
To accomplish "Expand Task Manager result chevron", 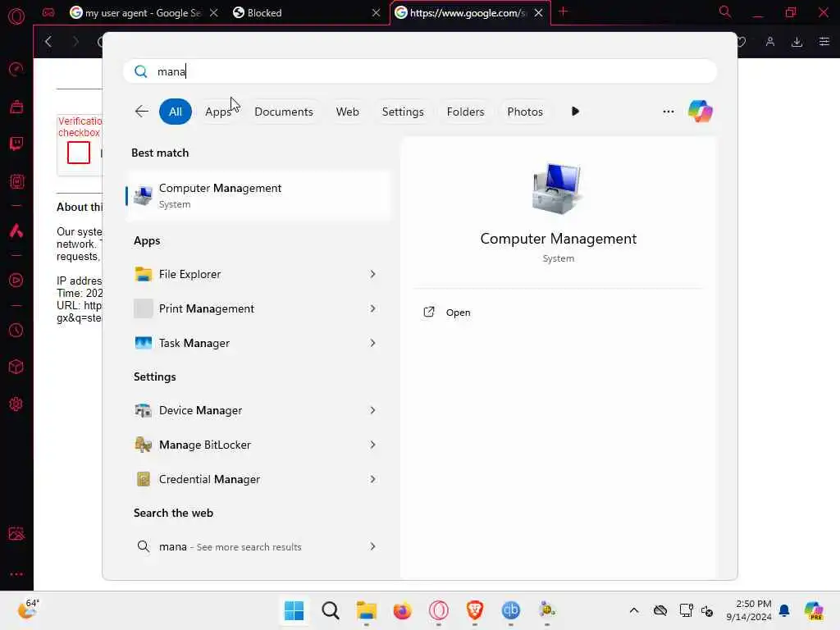I will coord(373,343).
